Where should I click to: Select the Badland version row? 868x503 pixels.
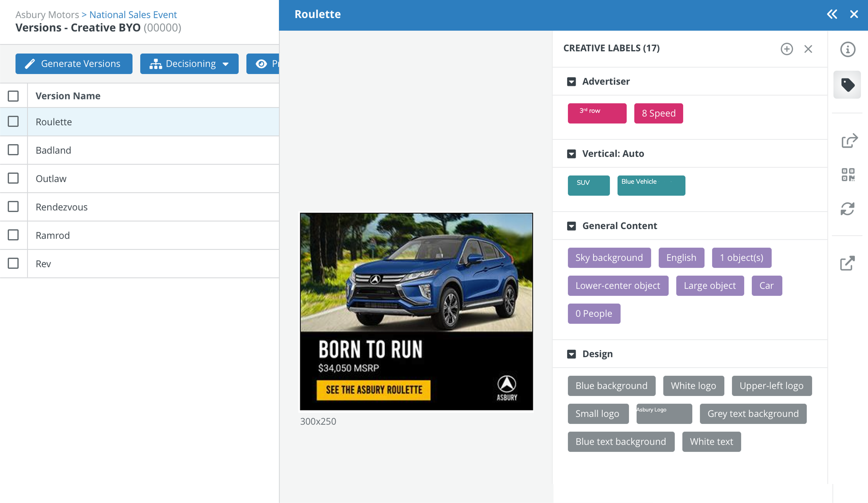[139, 150]
